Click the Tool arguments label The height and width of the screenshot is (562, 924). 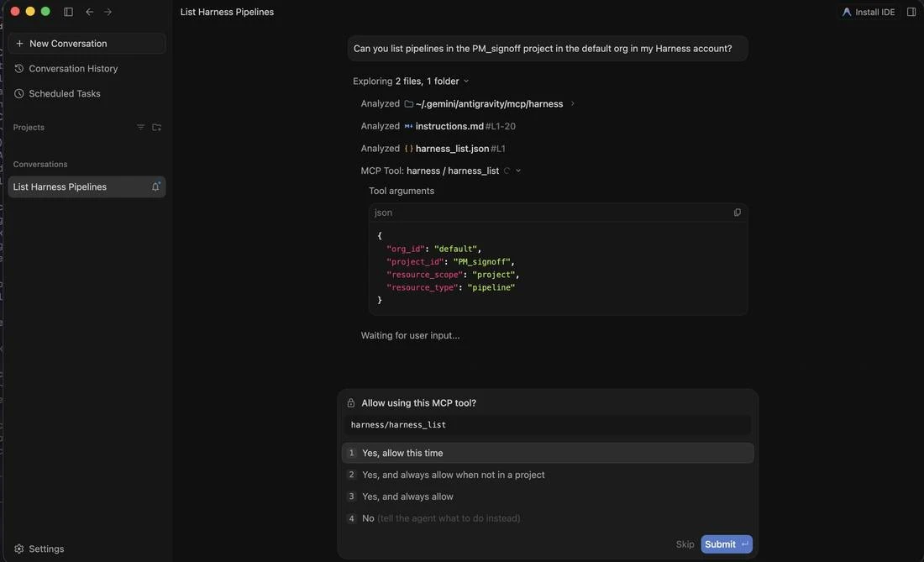[x=402, y=191]
